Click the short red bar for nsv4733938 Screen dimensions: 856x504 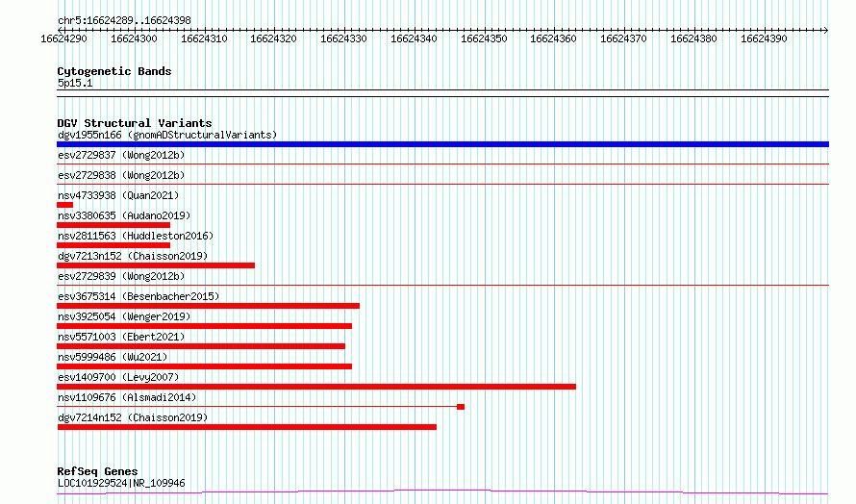[65, 205]
